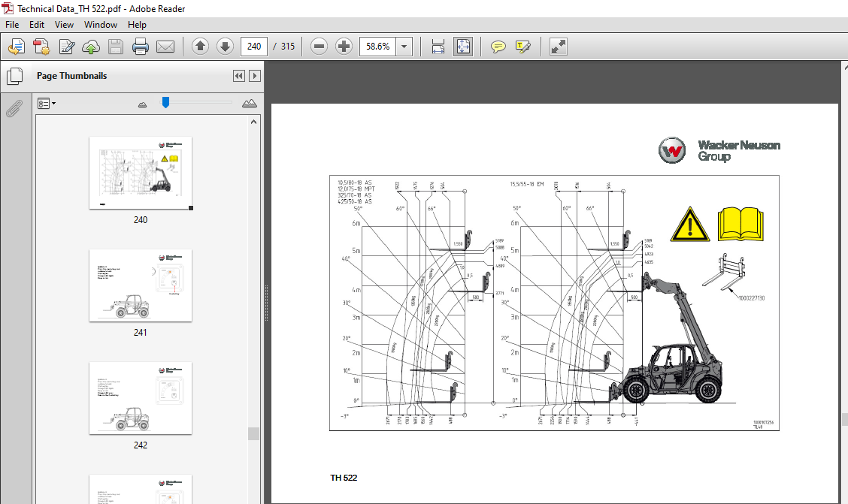Viewport: 848px width, 504px height.
Task: Select page 242 thumbnail
Action: 141,398
